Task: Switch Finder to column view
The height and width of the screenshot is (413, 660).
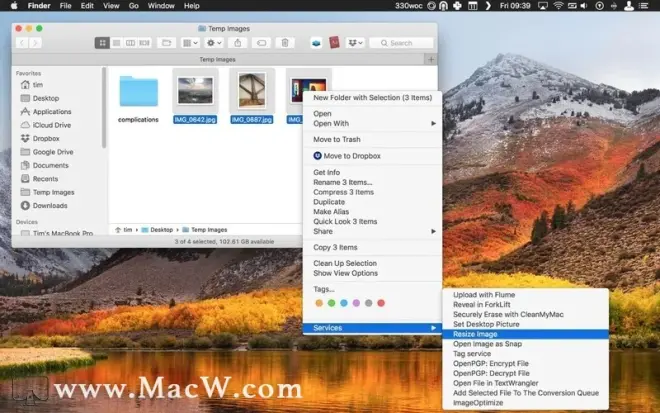Action: click(130, 43)
